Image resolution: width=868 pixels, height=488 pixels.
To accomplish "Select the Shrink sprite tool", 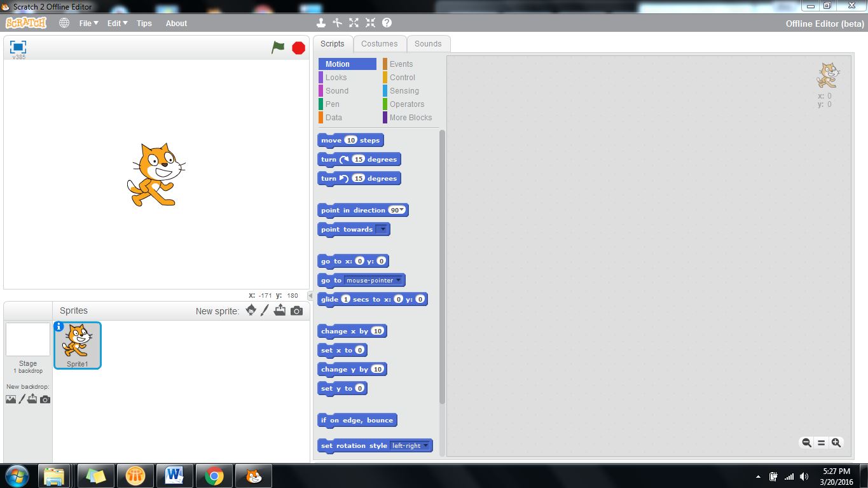I will (x=370, y=23).
